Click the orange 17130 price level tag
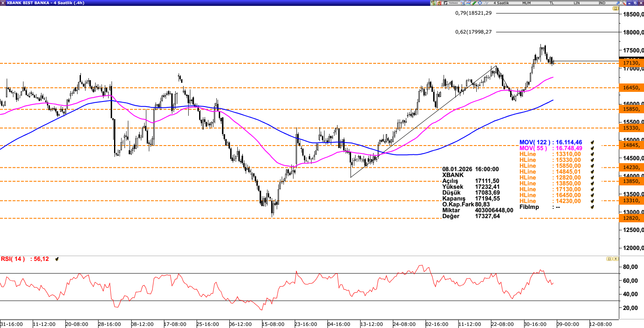 coord(631,63)
